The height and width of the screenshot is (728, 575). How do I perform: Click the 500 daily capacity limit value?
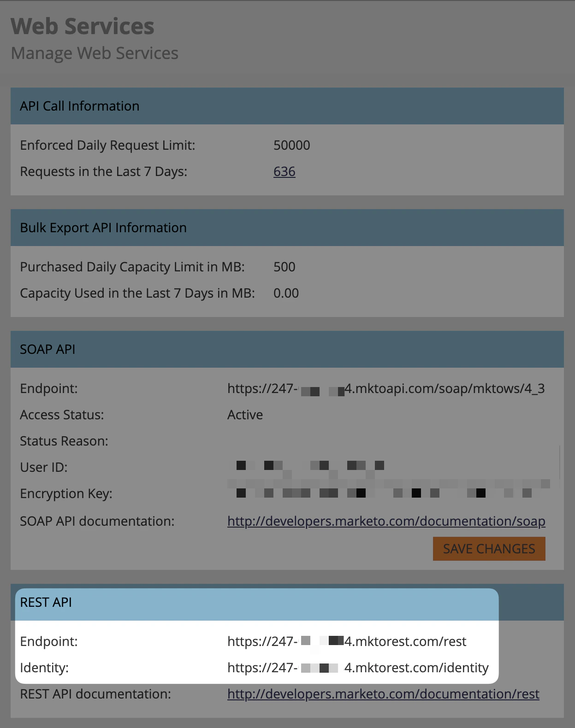(x=284, y=267)
